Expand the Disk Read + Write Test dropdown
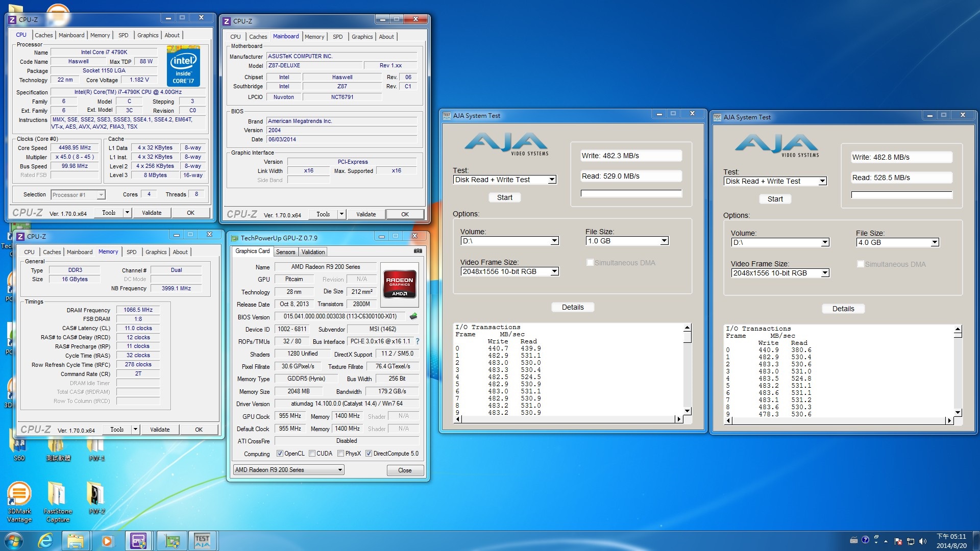980x551 pixels. pyautogui.click(x=552, y=180)
